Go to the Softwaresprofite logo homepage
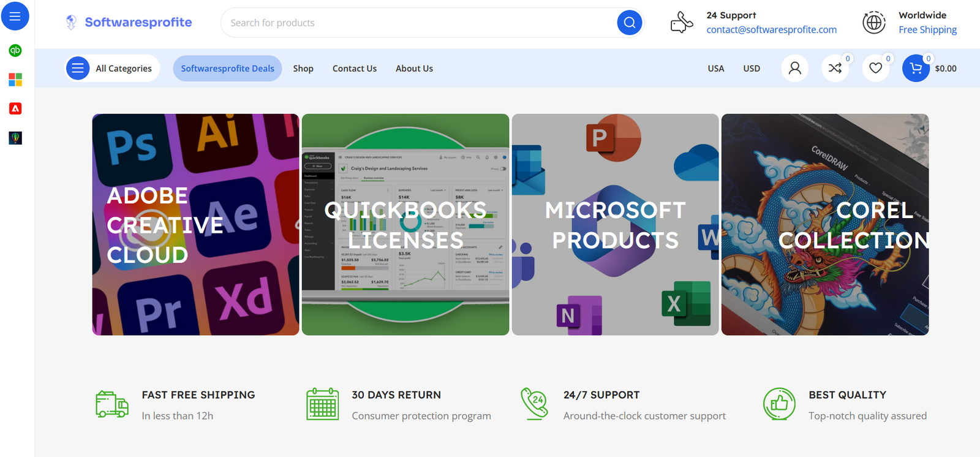The height and width of the screenshot is (457, 980). tap(129, 23)
